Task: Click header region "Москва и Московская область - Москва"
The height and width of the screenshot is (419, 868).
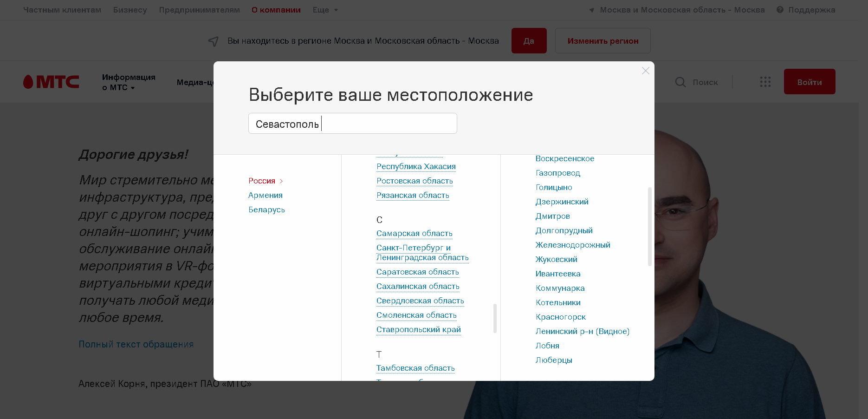Action: (x=682, y=10)
